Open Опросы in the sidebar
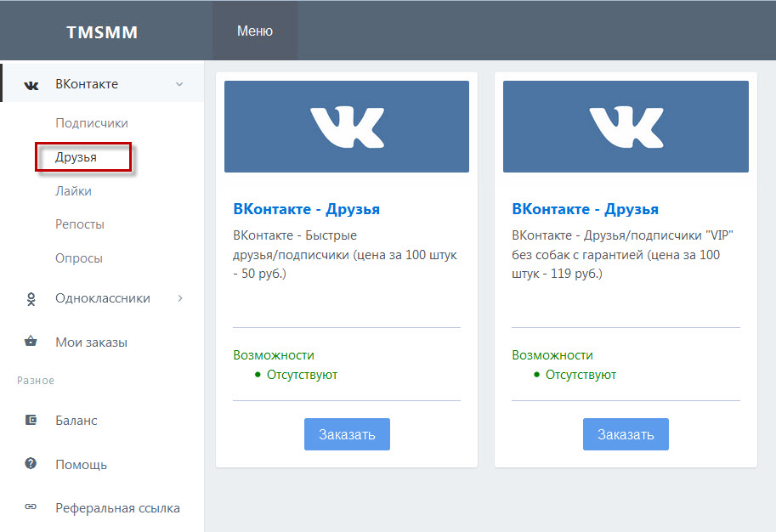This screenshot has height=532, width=776. (x=79, y=258)
